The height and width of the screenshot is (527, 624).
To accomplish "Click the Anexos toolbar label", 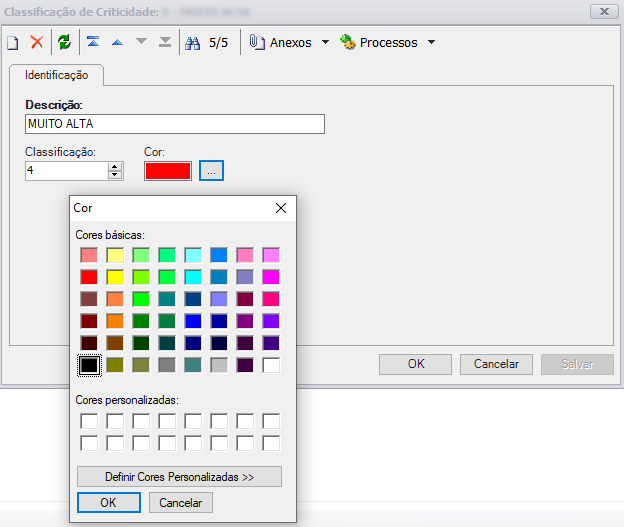I will click(x=291, y=43).
